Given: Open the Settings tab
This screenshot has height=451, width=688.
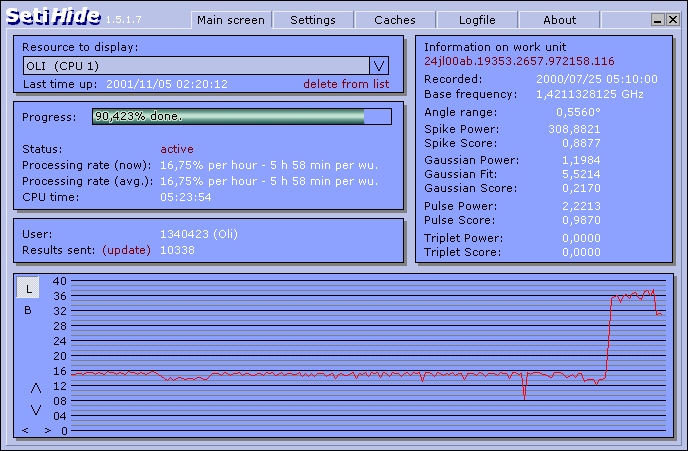Looking at the screenshot, I should 313,20.
